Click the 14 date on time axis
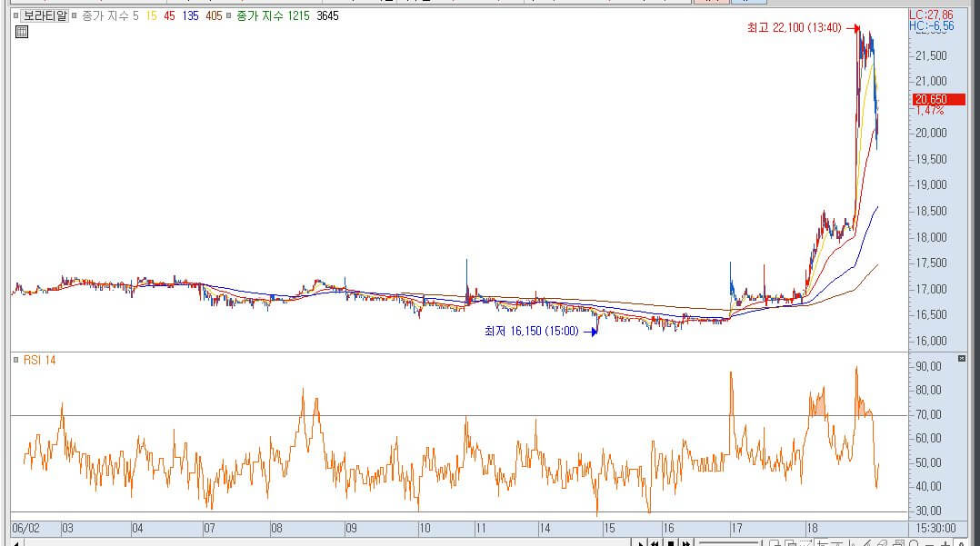The height and width of the screenshot is (546, 980). coord(545,529)
